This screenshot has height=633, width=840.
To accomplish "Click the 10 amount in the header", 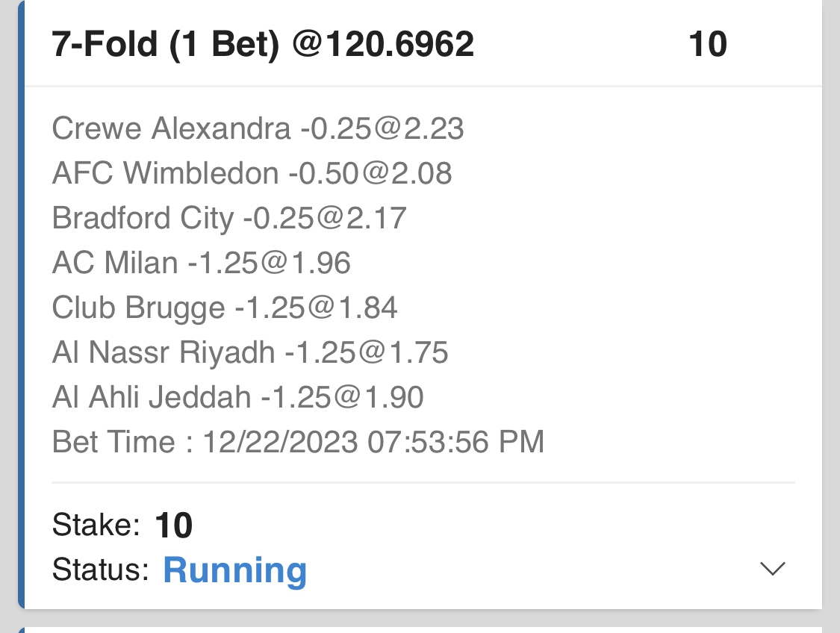I will [x=707, y=45].
